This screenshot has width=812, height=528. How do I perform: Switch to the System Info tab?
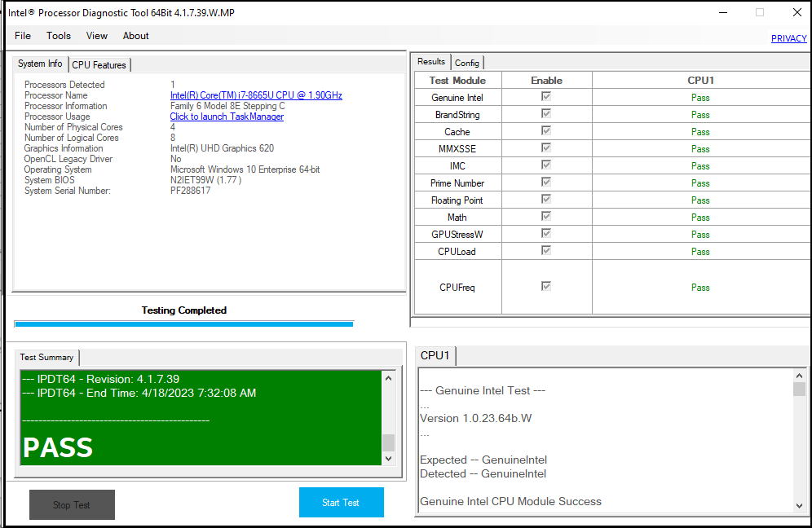tap(40, 64)
